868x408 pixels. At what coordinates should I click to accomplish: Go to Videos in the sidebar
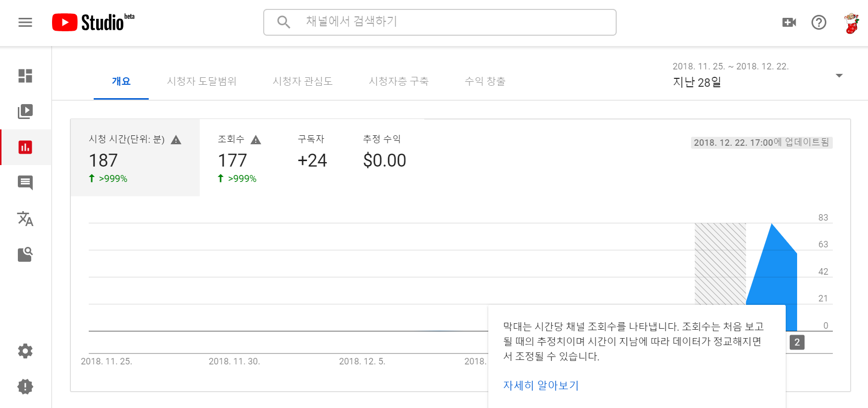[25, 112]
